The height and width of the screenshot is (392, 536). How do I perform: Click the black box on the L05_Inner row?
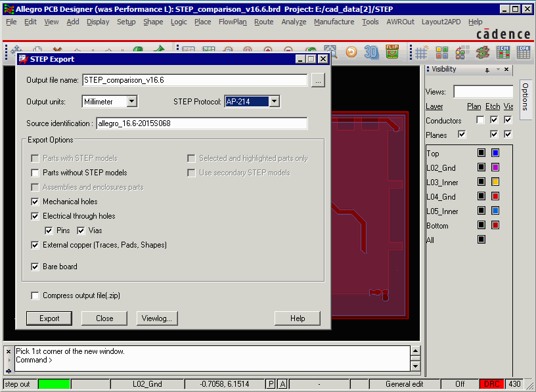[x=481, y=211]
